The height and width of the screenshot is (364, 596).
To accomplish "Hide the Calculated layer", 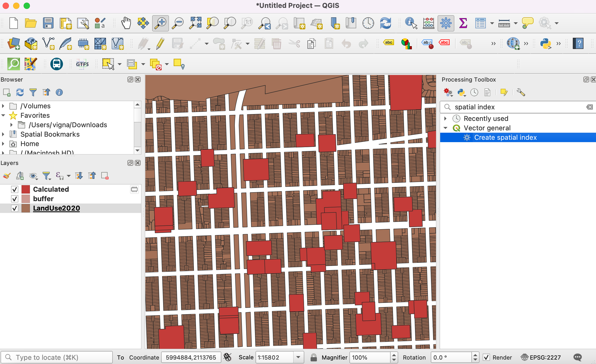I will click(x=15, y=189).
